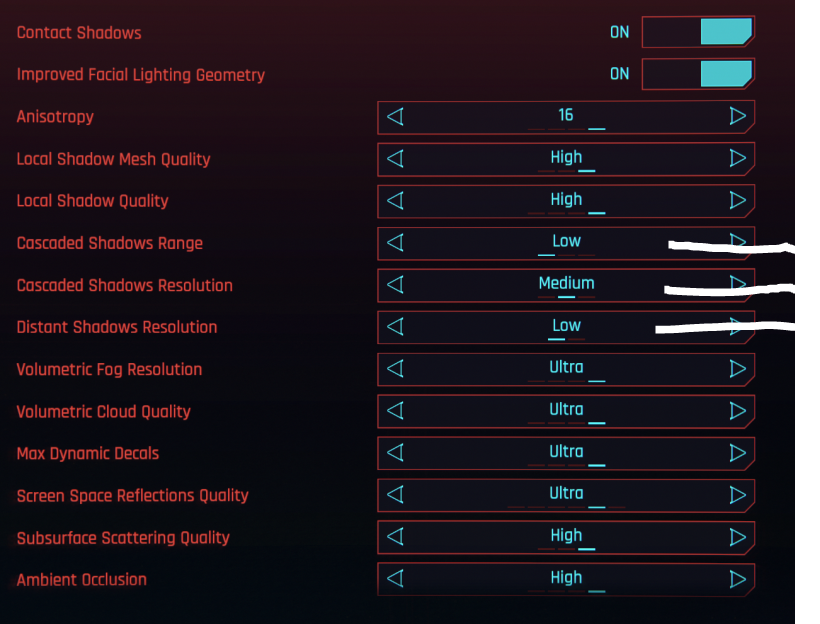This screenshot has width=820, height=624.
Task: Click the Cascaded Shadows Resolution Medium value
Action: [566, 283]
